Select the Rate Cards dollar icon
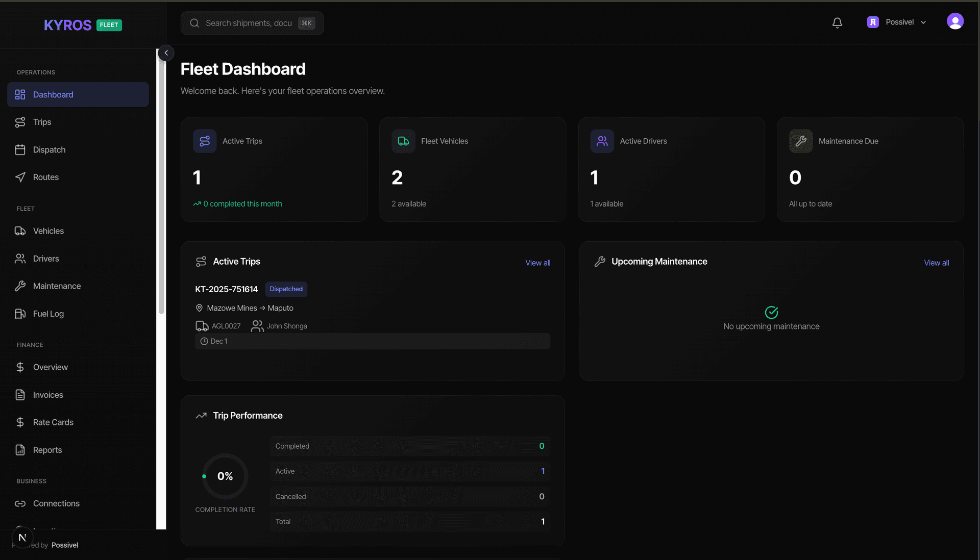980x560 pixels. click(20, 422)
